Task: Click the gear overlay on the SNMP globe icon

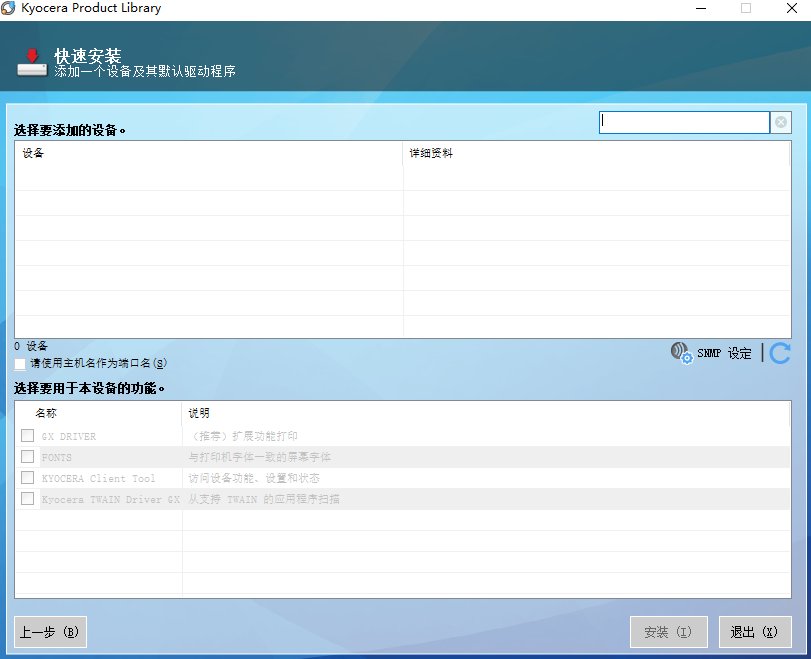Action: [687, 358]
